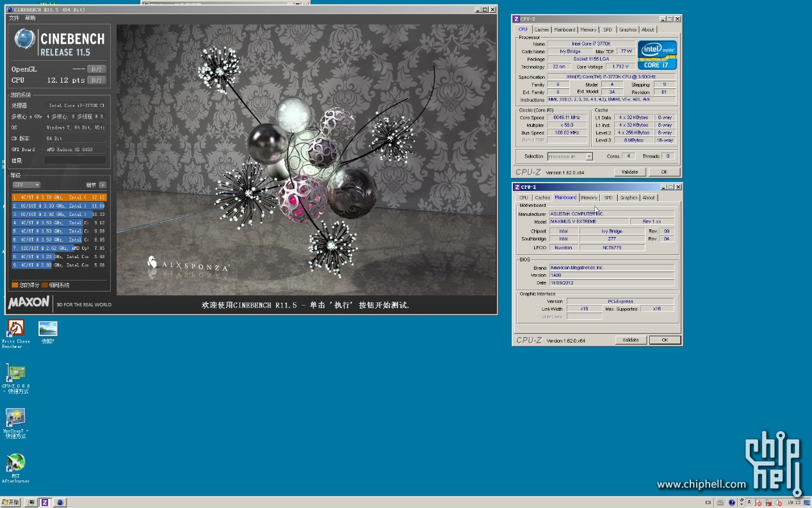Open the Caches tab in bottom CPU-Z window

click(542, 198)
